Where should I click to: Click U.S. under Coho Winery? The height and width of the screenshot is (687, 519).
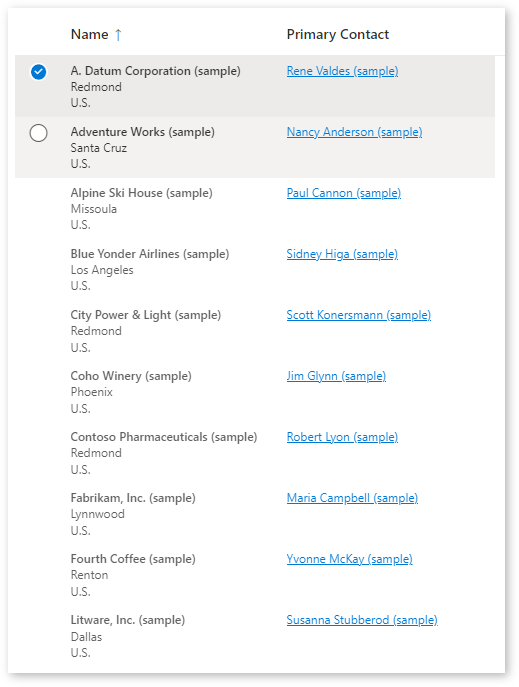pos(81,408)
